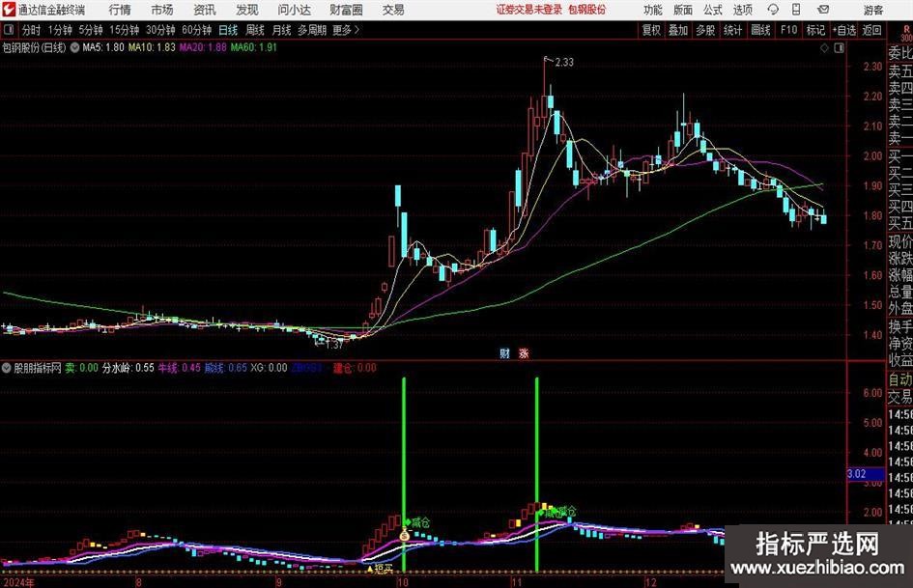Expand the 更多 periods chevron
The image size is (913, 588).
(x=347, y=30)
